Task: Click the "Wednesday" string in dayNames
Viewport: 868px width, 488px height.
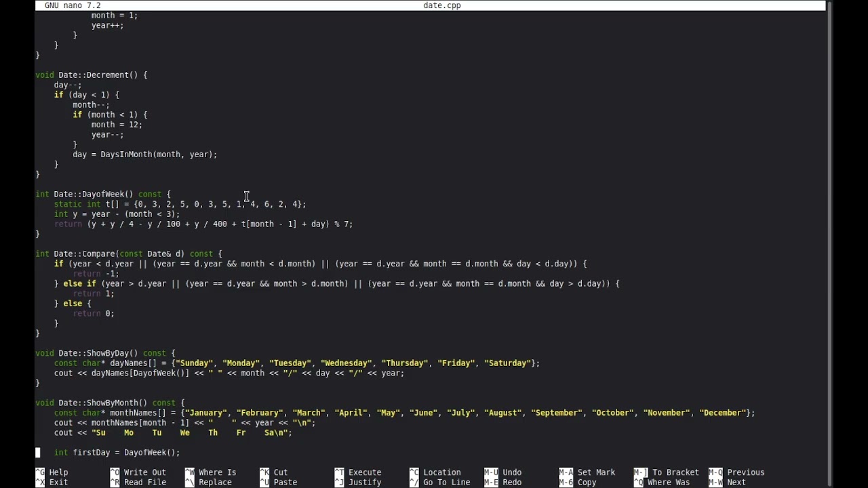Action: tap(346, 363)
